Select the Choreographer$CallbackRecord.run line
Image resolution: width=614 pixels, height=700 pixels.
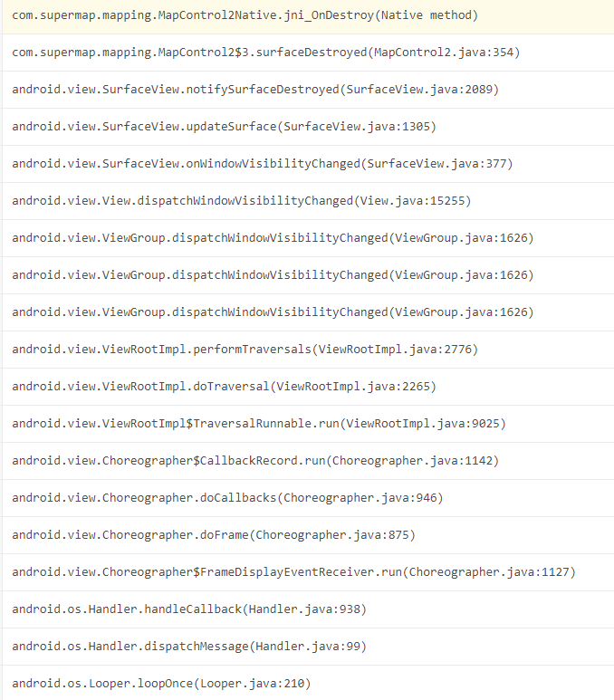(308, 460)
